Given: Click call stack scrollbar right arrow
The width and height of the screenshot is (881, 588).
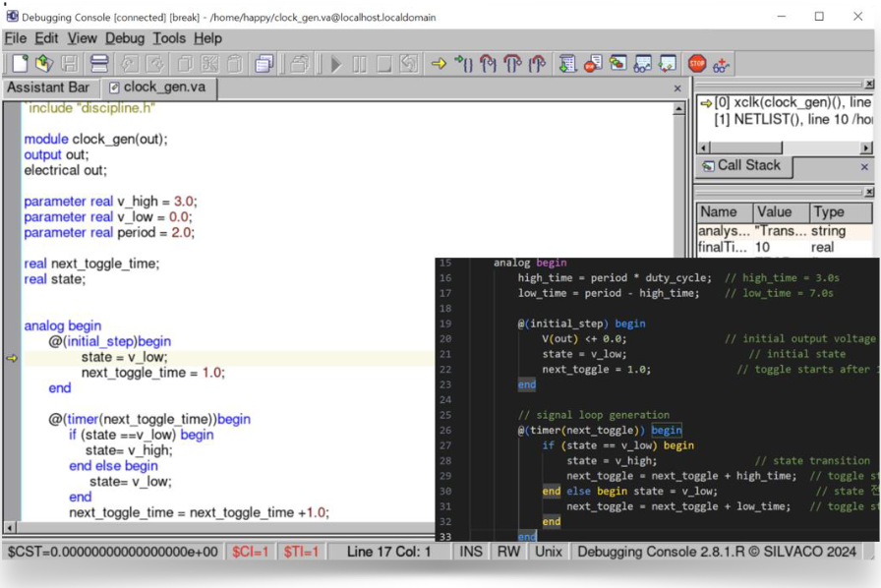Looking at the screenshot, I should [866, 147].
